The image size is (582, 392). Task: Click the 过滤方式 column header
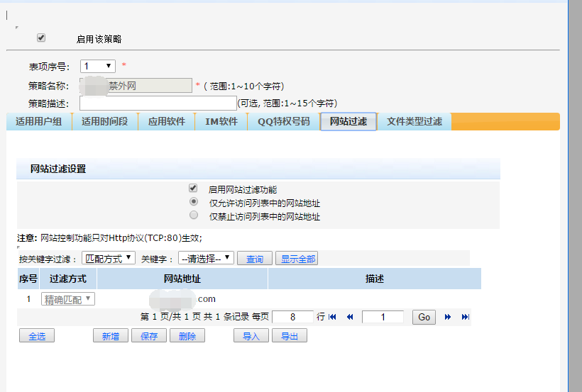tap(68, 279)
